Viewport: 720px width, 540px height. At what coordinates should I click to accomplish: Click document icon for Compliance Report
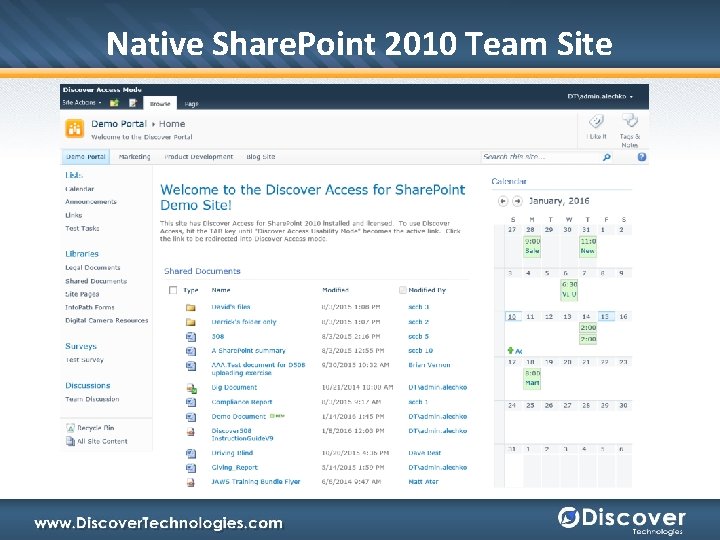point(191,402)
